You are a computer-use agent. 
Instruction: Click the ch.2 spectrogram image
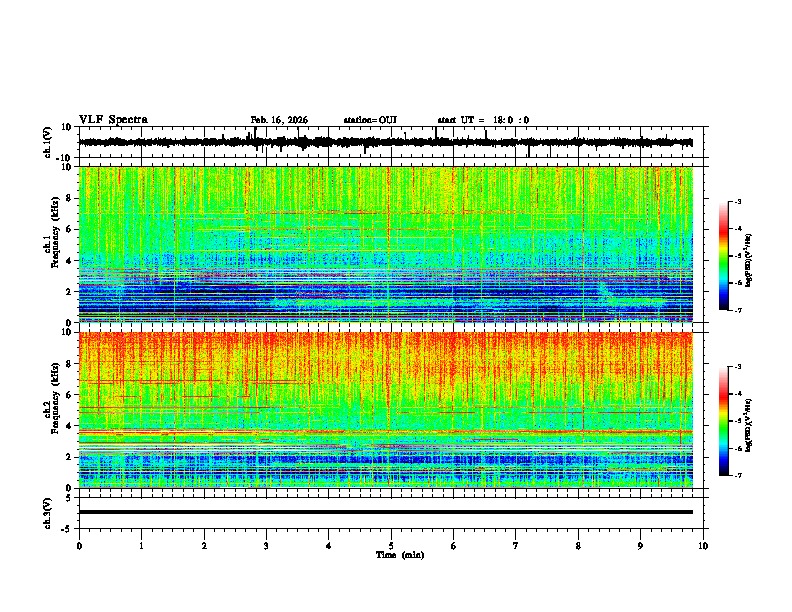[x=385, y=410]
